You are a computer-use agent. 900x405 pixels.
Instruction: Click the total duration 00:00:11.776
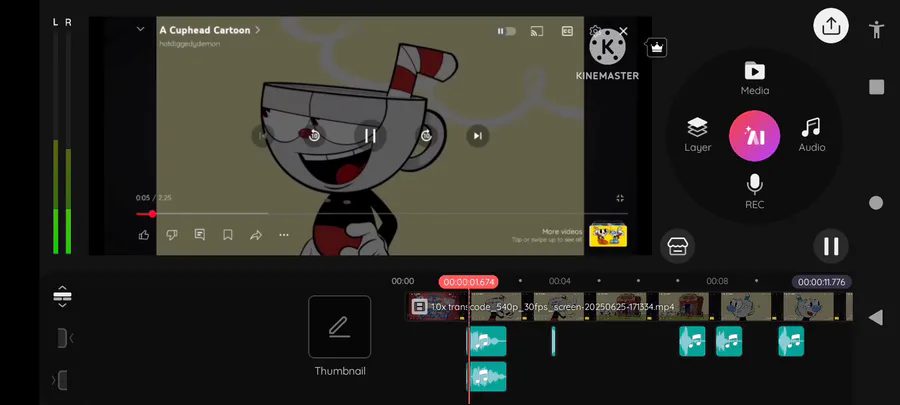pyautogui.click(x=821, y=282)
